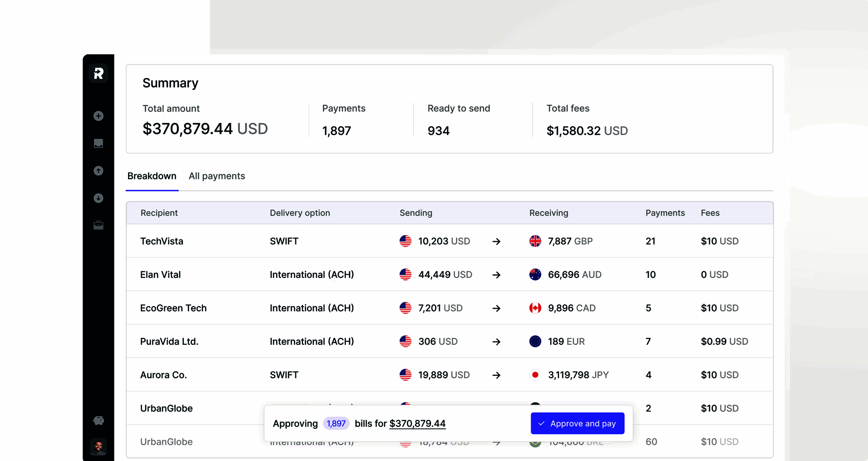Click the up-arrow circle sidebar icon
The width and height of the screenshot is (868, 461).
coord(98,171)
